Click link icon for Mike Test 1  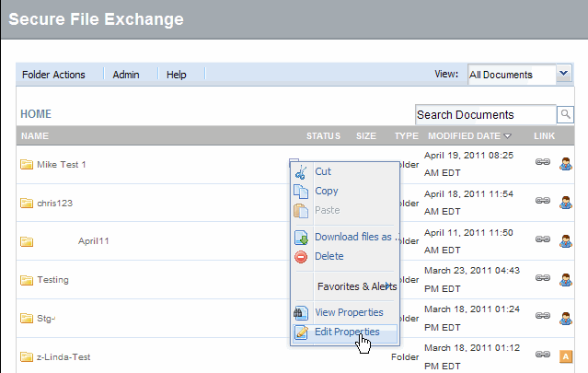(543, 163)
